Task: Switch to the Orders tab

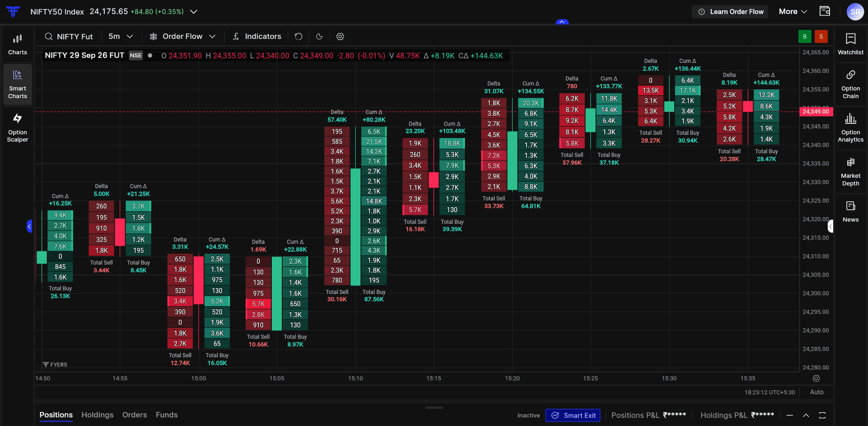Action: (x=134, y=415)
